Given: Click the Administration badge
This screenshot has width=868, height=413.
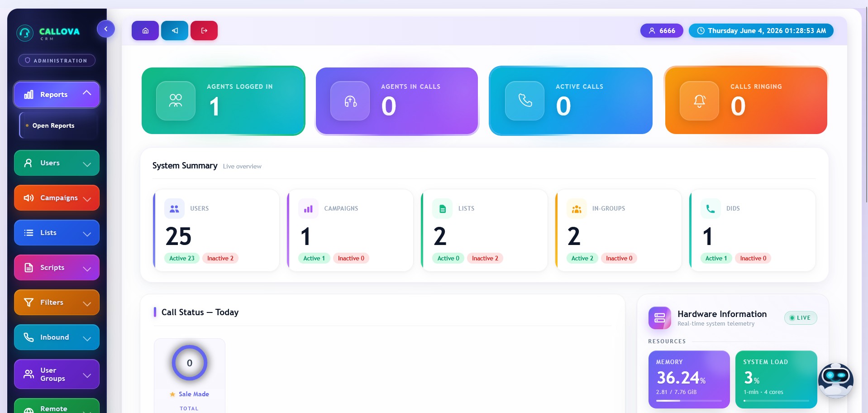Looking at the screenshot, I should (57, 60).
